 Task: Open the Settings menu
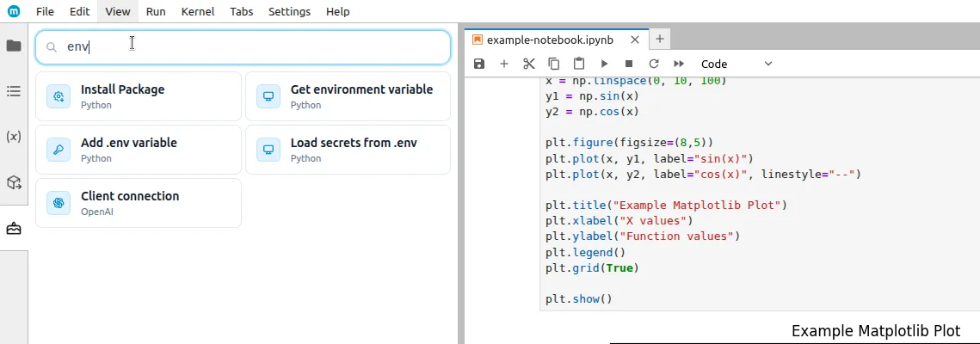(x=289, y=12)
